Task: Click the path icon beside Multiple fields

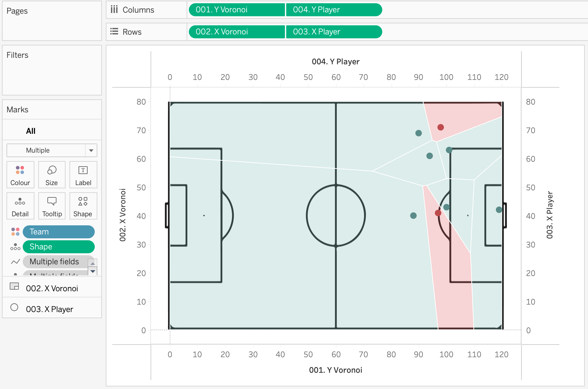Action: pyautogui.click(x=15, y=262)
